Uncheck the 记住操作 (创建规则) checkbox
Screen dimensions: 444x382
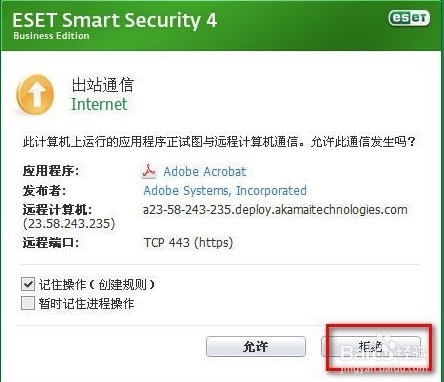point(28,284)
